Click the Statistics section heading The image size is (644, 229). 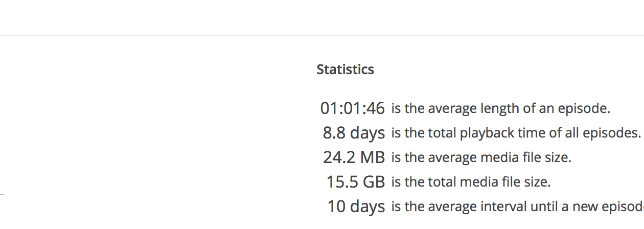pos(345,70)
